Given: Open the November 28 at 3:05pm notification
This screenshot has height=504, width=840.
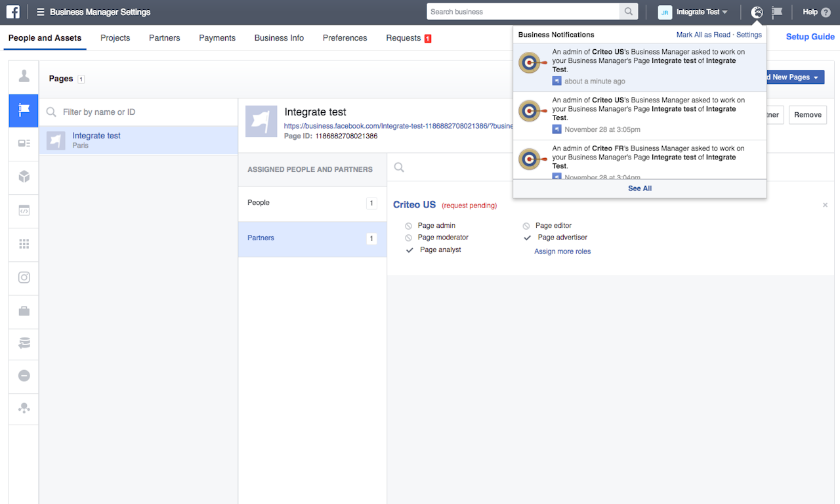Looking at the screenshot, I should click(640, 115).
